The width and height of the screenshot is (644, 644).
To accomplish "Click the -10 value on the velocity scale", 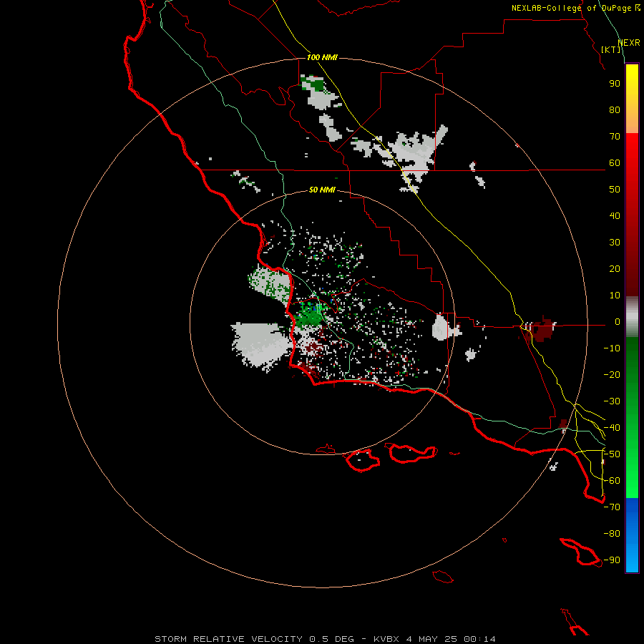I will [x=612, y=348].
